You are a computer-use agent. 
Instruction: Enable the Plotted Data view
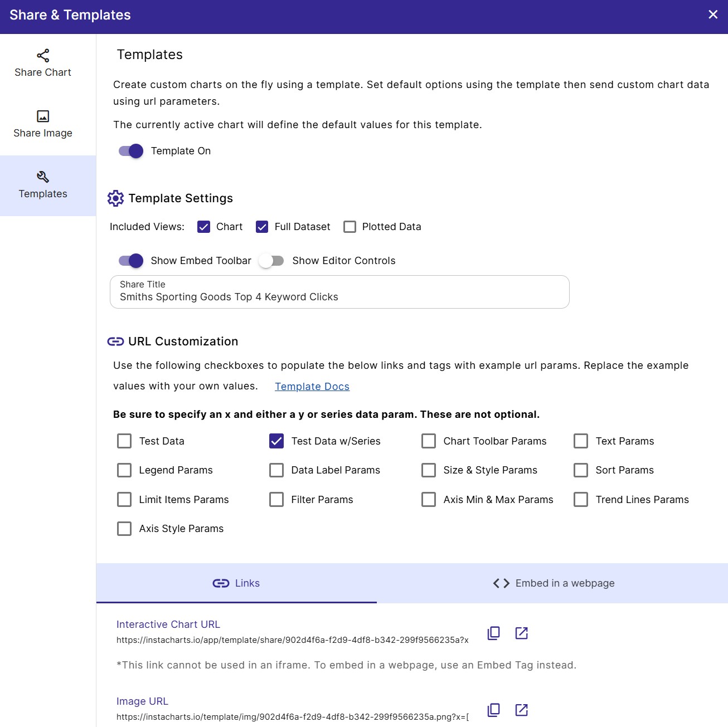coord(350,227)
